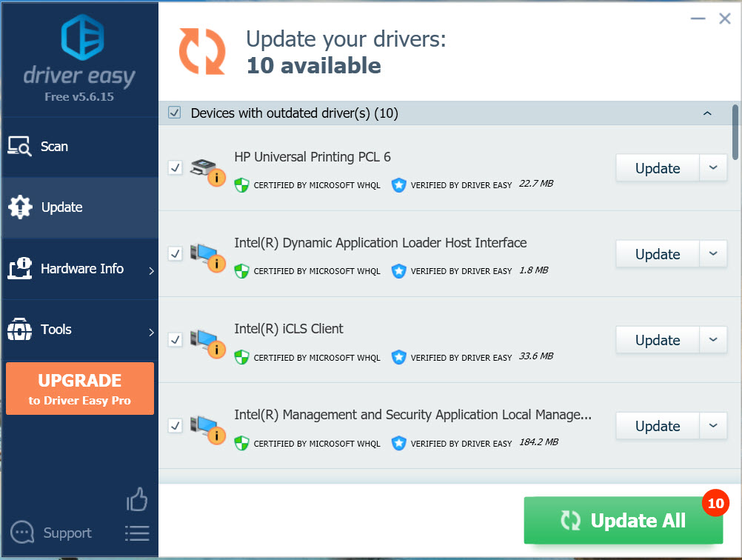The height and width of the screenshot is (560, 742).
Task: Click the Scan monitor magnifier icon
Action: pos(19,146)
